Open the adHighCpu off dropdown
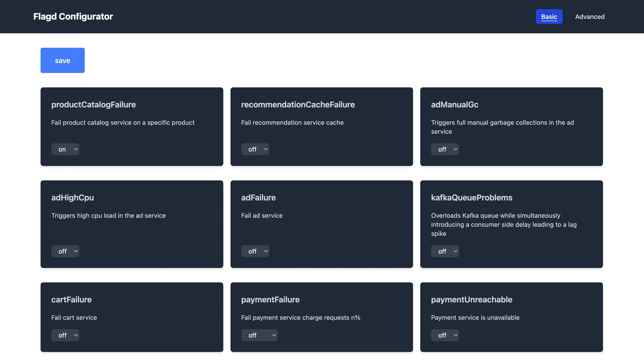Image resolution: width=644 pixels, height=363 pixels. pyautogui.click(x=65, y=251)
